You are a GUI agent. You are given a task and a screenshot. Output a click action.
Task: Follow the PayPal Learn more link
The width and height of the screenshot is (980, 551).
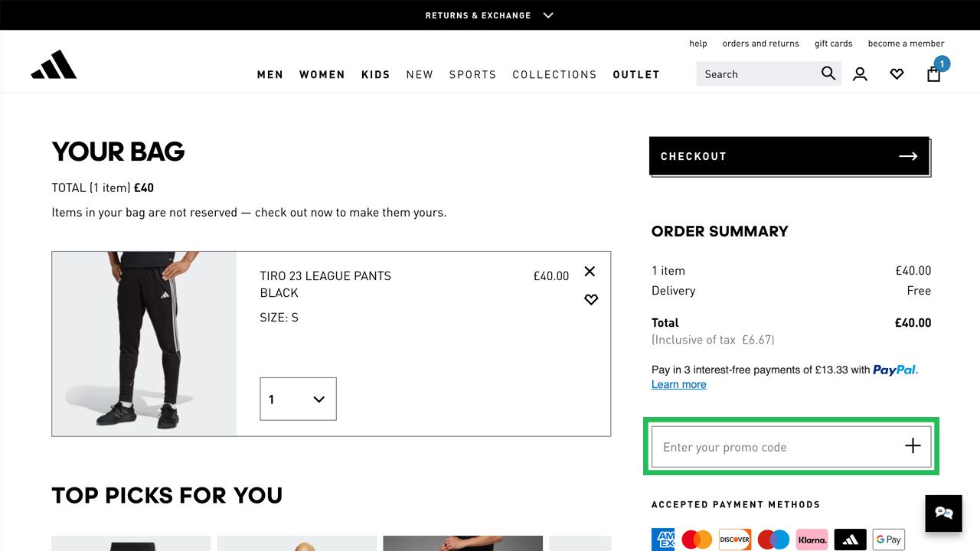click(x=679, y=384)
